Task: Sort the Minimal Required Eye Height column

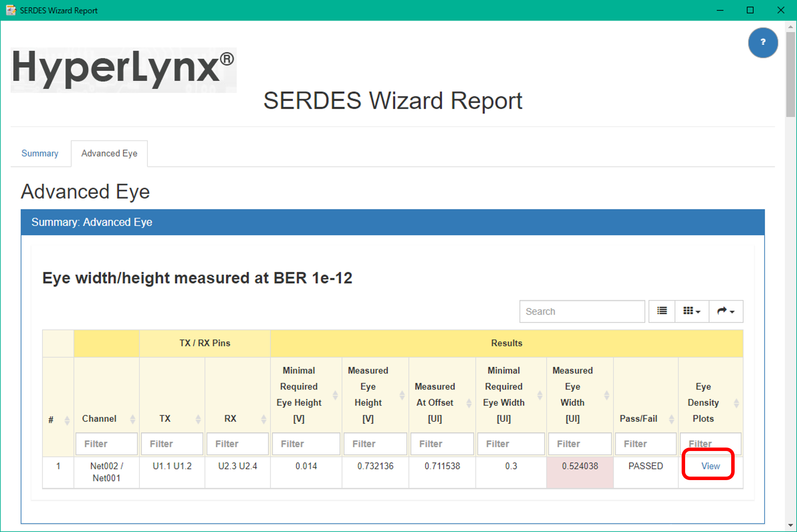Action: (x=335, y=395)
